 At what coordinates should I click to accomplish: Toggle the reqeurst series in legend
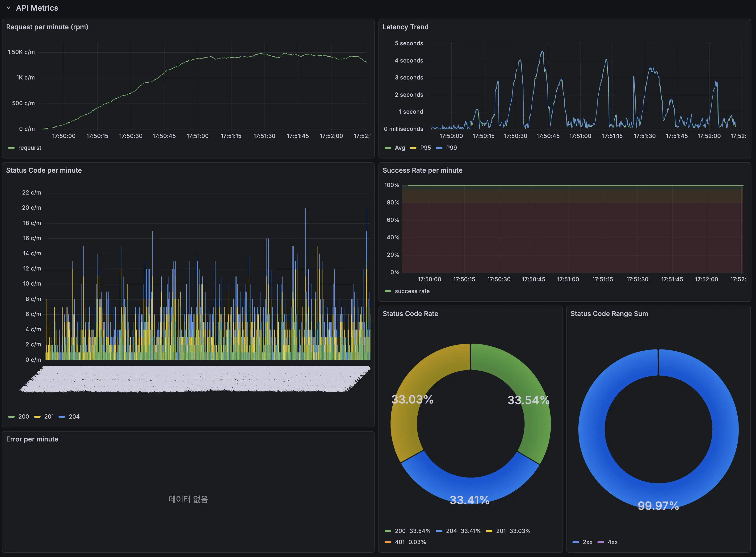pos(29,148)
